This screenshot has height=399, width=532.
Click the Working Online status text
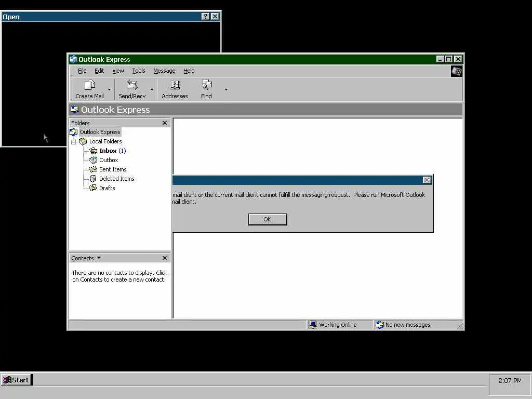click(338, 325)
